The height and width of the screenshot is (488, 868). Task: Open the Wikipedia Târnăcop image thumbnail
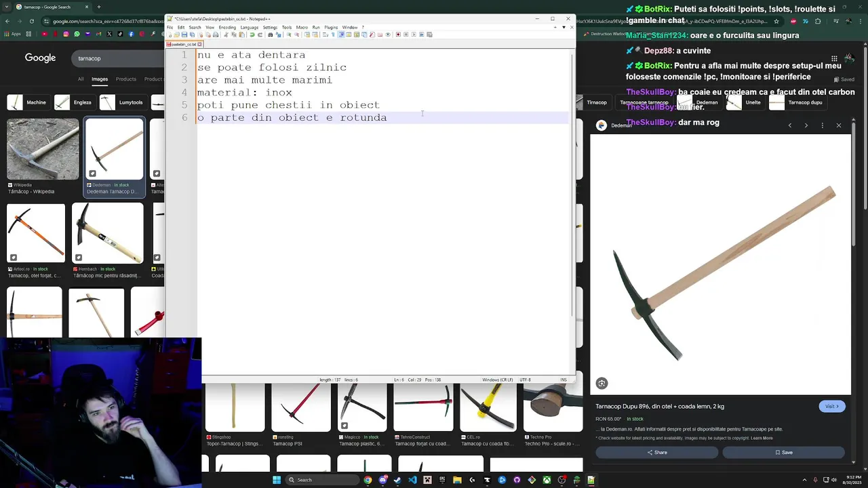(x=43, y=149)
